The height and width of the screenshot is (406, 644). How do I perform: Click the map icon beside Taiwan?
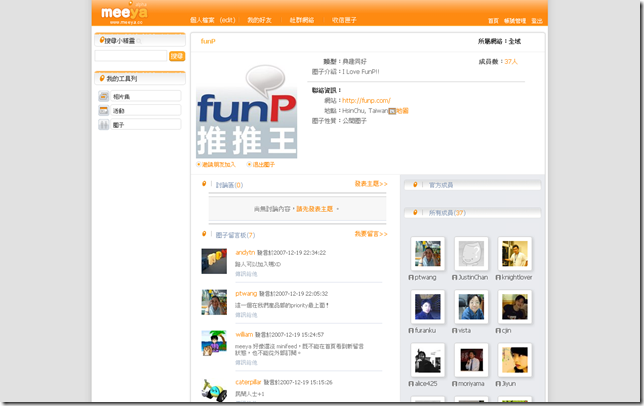coord(392,111)
